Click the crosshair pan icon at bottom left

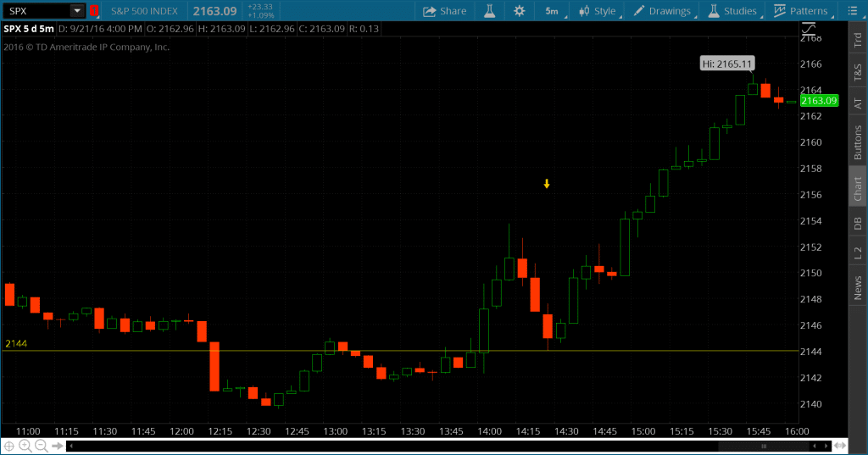pos(9,446)
